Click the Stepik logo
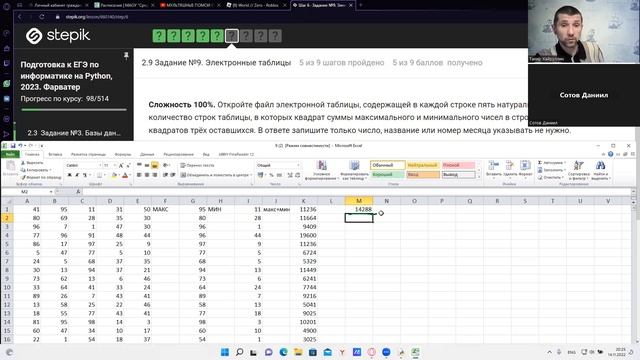 58,36
